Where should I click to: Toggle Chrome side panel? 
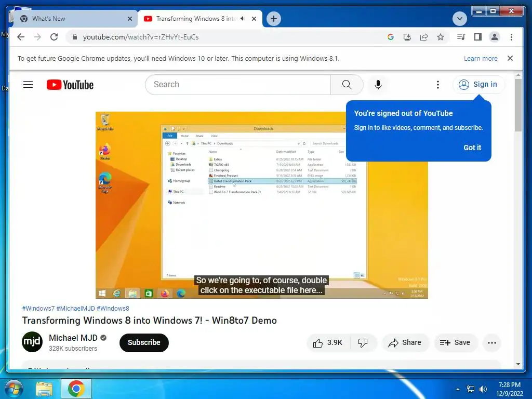point(478,37)
